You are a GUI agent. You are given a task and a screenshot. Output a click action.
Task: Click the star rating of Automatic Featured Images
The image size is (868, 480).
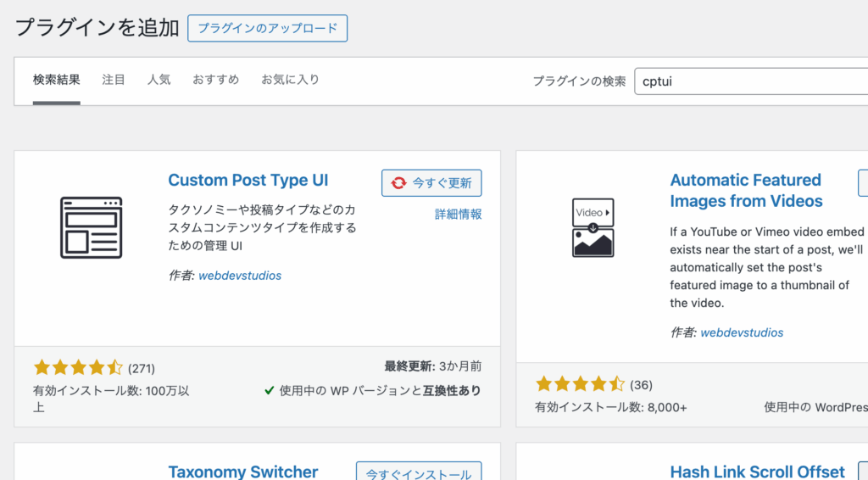tap(580, 384)
